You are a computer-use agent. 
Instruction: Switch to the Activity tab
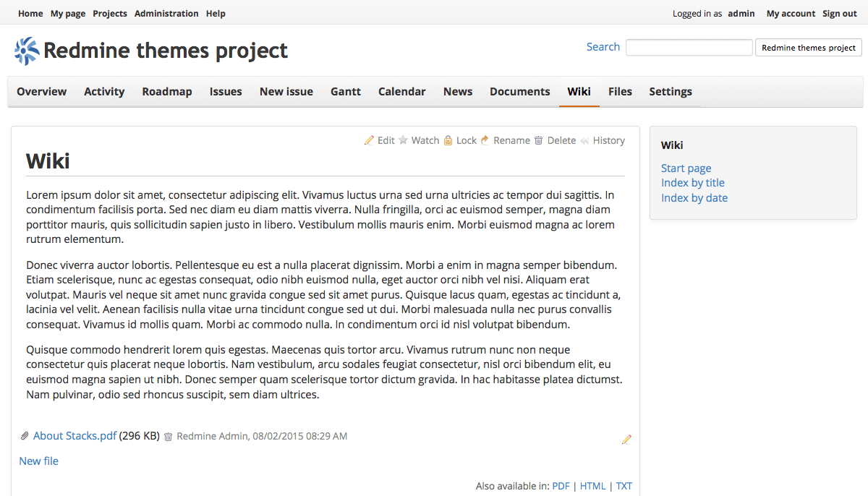click(x=104, y=92)
